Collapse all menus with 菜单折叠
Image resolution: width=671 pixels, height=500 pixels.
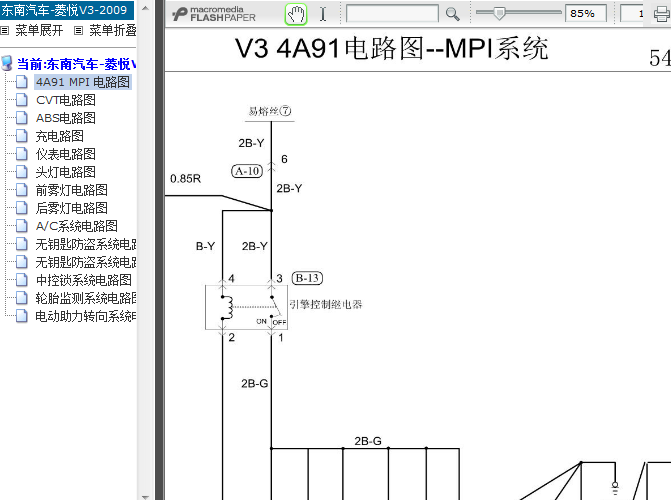click(x=113, y=30)
